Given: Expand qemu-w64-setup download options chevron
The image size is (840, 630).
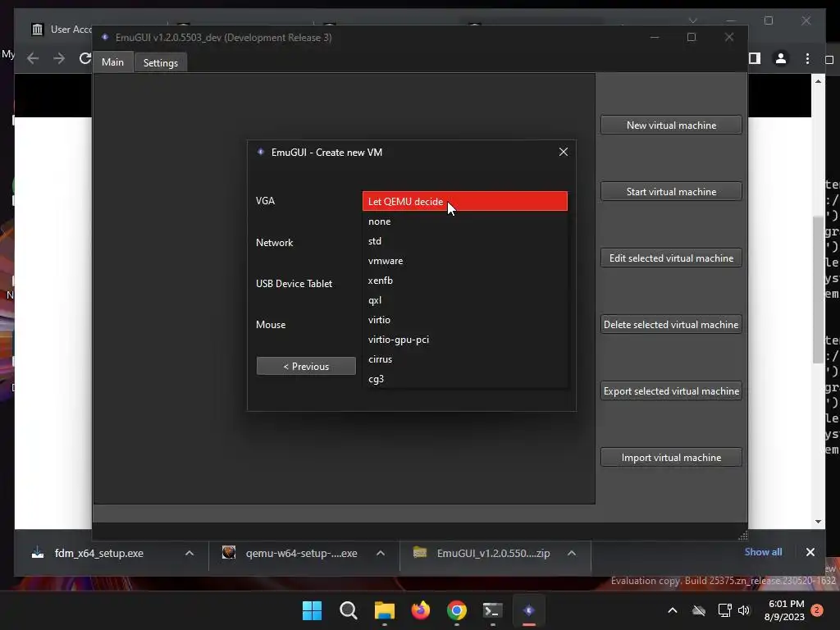Looking at the screenshot, I should pos(381,554).
